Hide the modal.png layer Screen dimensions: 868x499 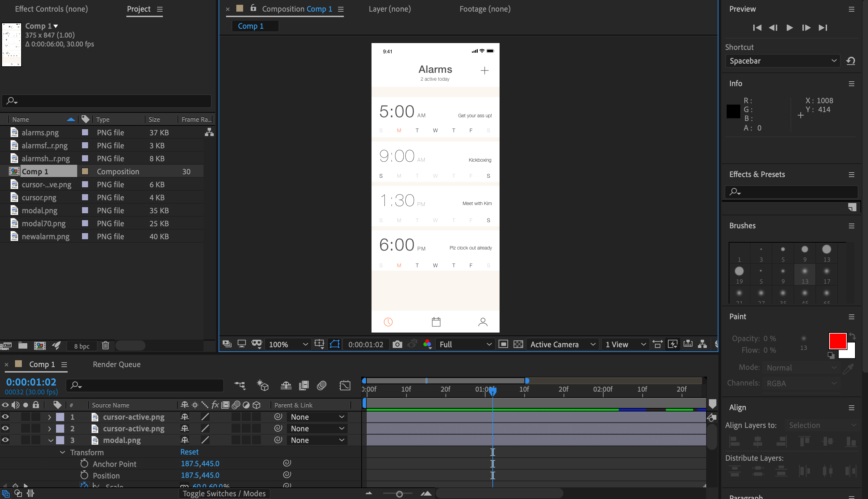tap(5, 440)
